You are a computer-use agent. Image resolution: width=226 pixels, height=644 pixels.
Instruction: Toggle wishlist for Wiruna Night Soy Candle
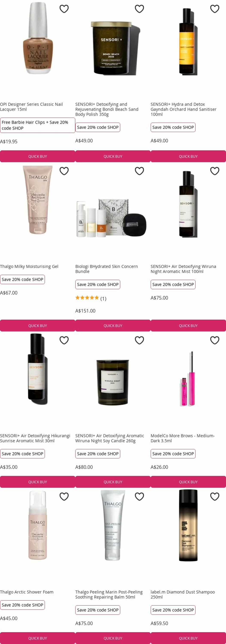tap(139, 340)
